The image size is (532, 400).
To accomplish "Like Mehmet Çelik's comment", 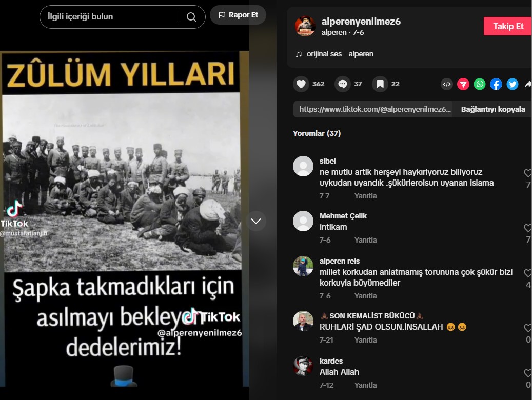I will (527, 228).
